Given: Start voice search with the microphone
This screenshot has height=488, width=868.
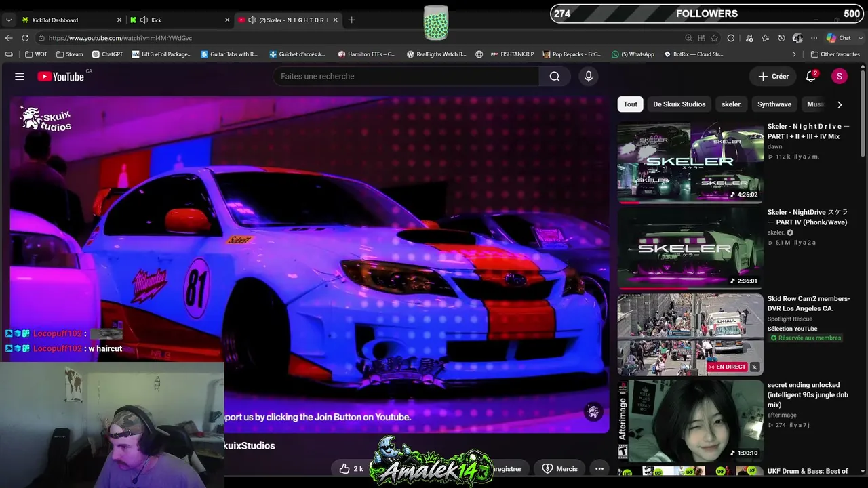Looking at the screenshot, I should click(x=589, y=77).
